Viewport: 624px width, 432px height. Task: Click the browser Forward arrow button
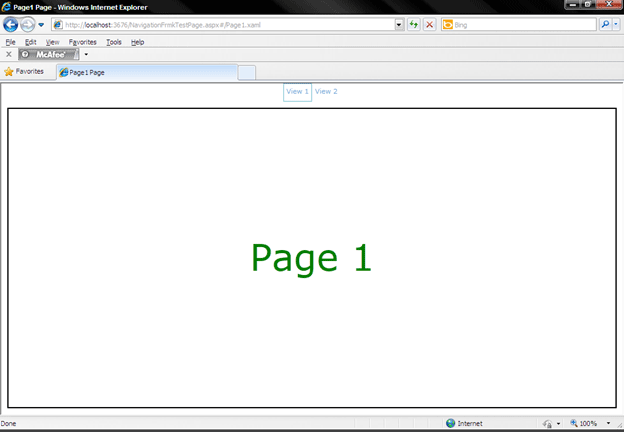[27, 25]
